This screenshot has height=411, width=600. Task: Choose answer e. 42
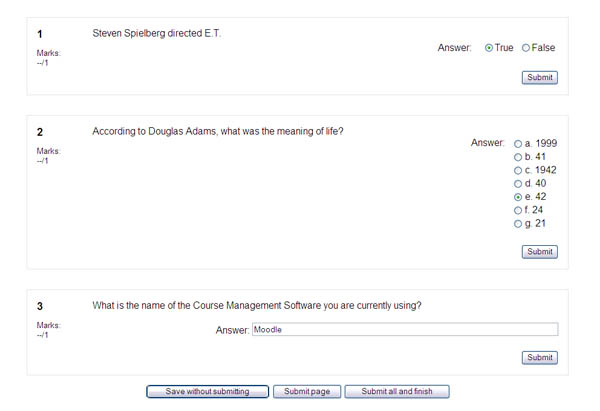(518, 197)
